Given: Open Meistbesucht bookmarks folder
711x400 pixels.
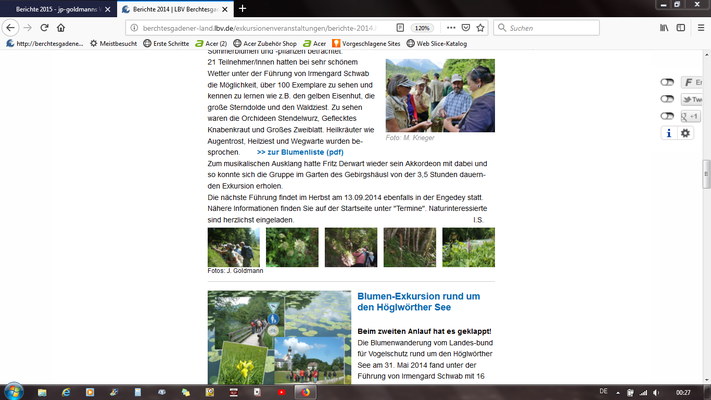Looking at the screenshot, I should point(113,44).
